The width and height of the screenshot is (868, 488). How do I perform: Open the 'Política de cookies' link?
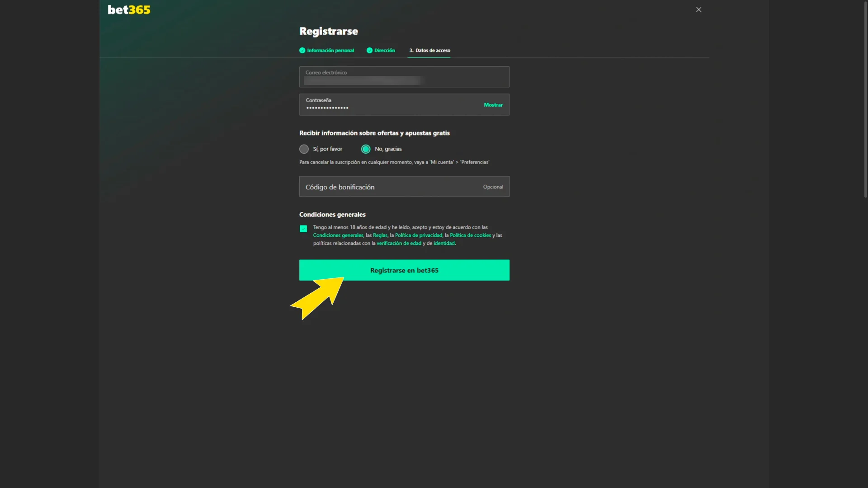(x=470, y=235)
